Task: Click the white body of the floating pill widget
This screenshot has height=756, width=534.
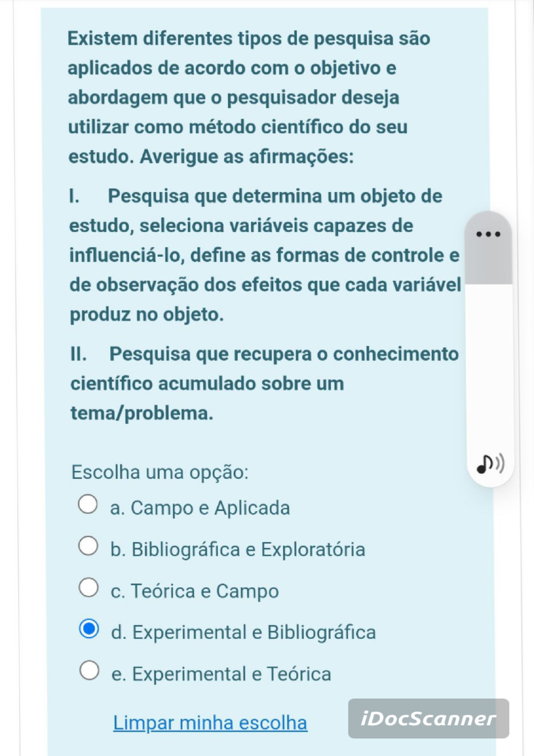Action: pyautogui.click(x=490, y=368)
